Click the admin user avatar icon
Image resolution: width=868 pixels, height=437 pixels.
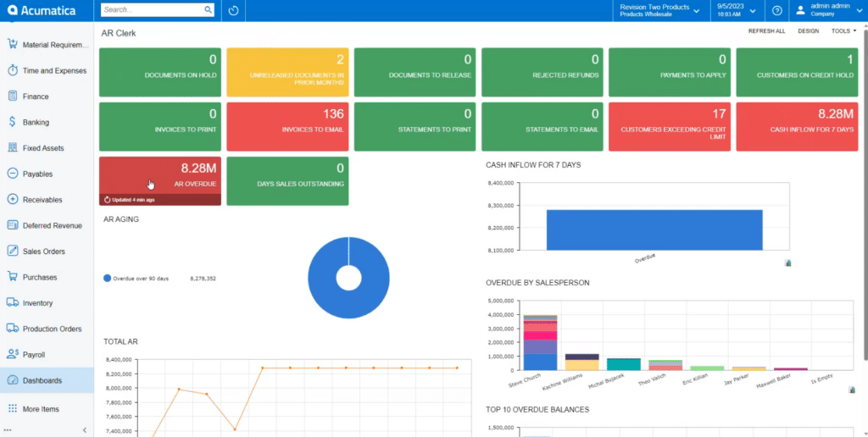pos(800,10)
